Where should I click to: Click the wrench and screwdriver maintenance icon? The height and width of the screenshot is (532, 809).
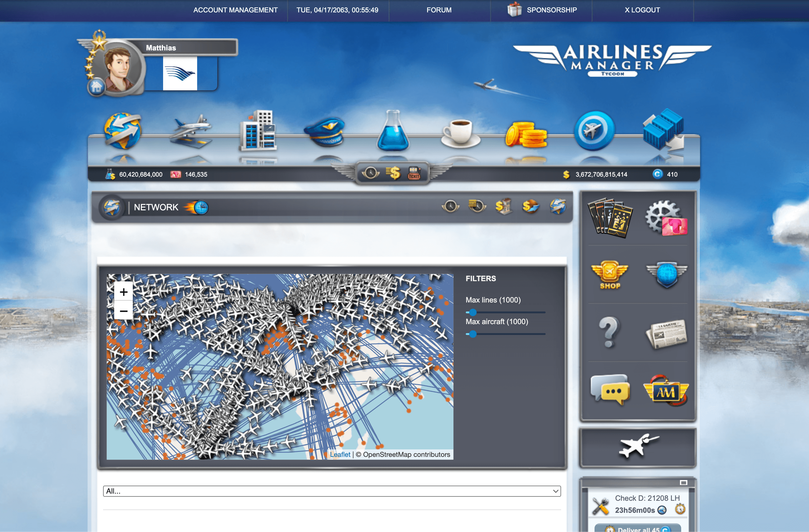click(601, 506)
